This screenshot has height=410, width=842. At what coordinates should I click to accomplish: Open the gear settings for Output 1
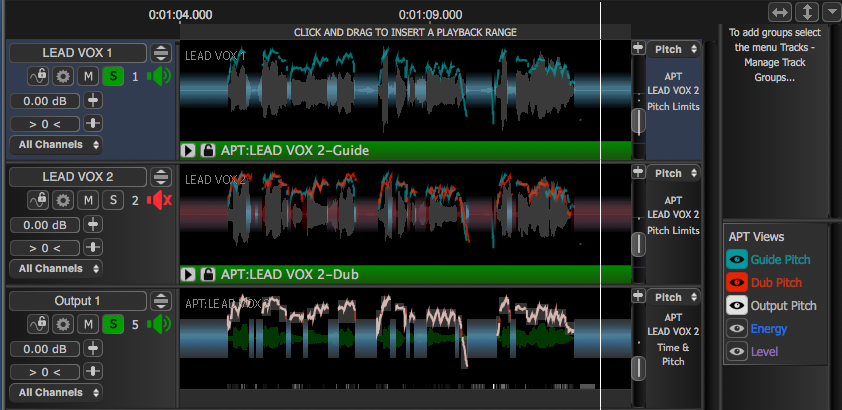pos(63,324)
